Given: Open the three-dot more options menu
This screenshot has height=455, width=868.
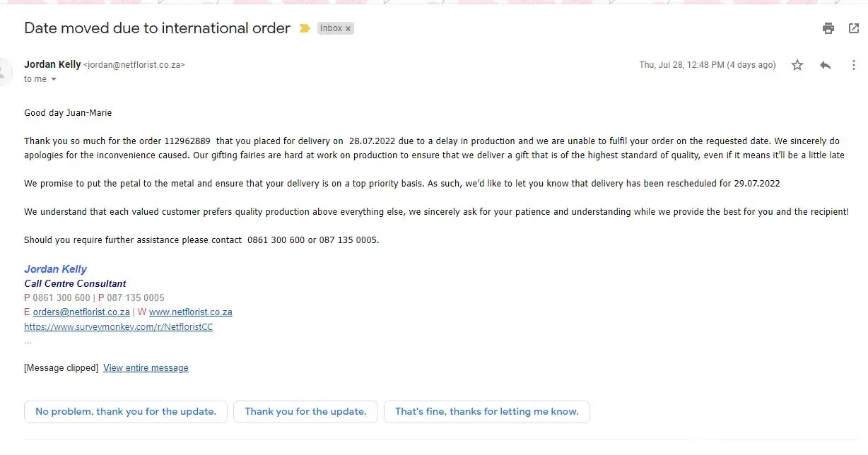Looking at the screenshot, I should coord(854,65).
